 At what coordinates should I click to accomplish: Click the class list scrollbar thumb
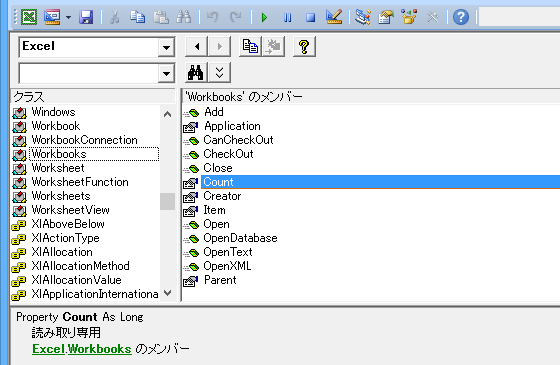tap(167, 201)
